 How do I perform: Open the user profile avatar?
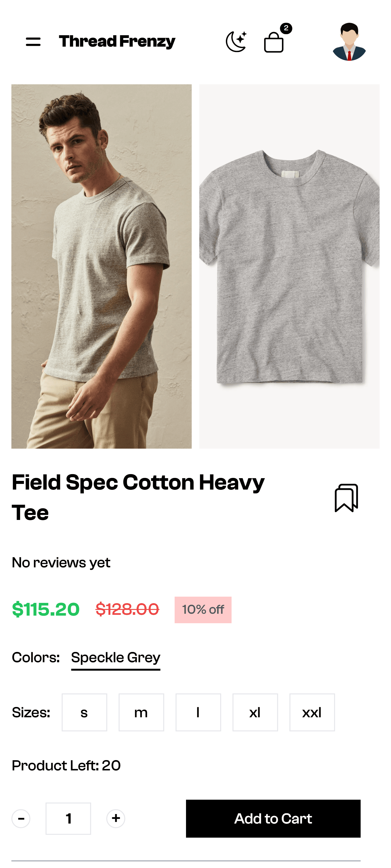[x=349, y=42]
